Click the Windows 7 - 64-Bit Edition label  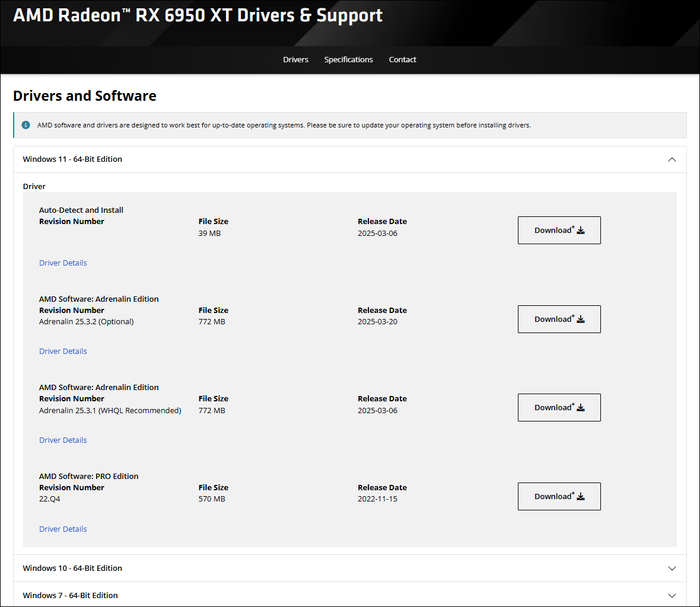(x=70, y=596)
